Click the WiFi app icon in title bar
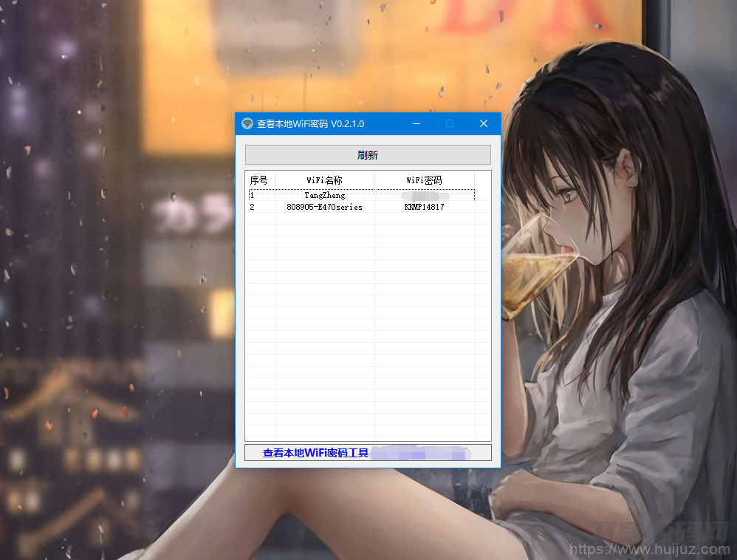The image size is (737, 560). (x=247, y=123)
